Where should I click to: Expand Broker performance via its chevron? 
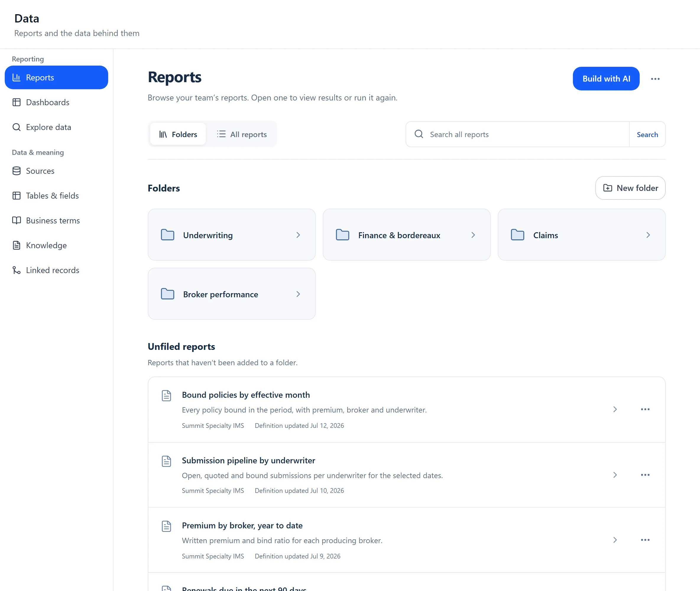click(x=298, y=294)
